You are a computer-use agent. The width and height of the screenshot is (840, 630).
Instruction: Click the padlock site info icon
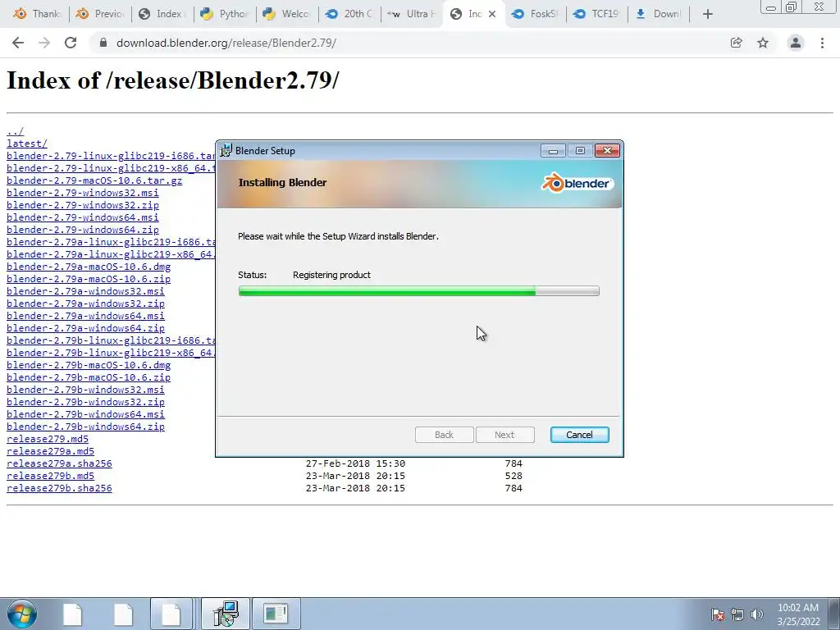[x=103, y=43]
